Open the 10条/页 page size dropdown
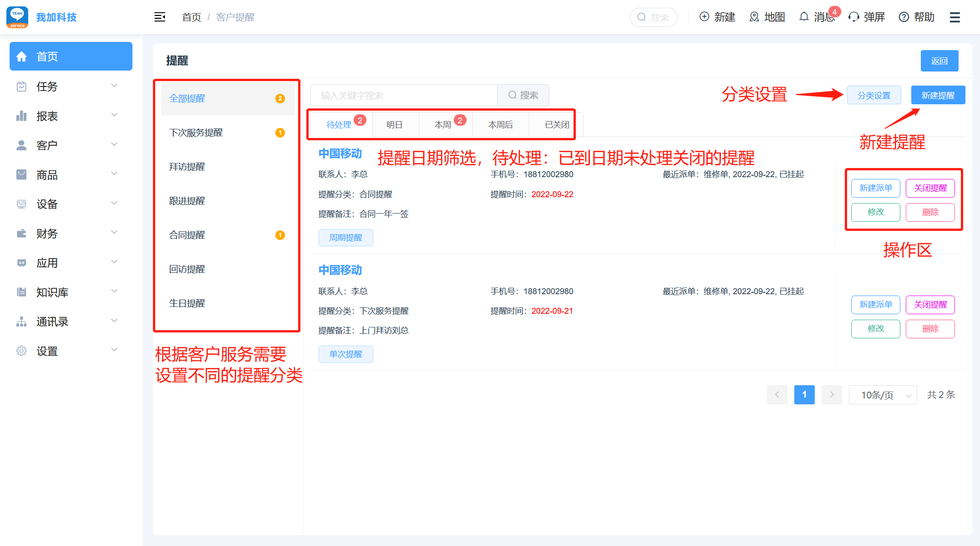980x546 pixels. (x=882, y=395)
